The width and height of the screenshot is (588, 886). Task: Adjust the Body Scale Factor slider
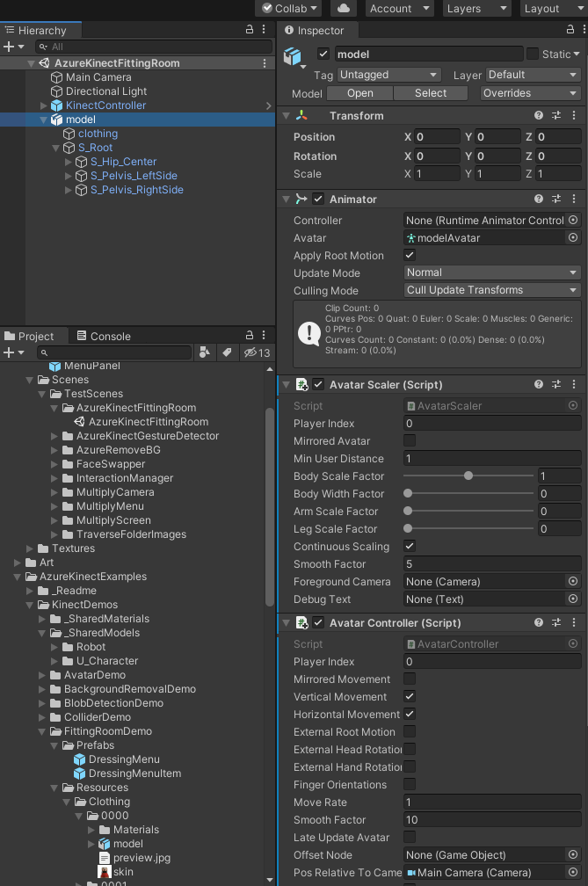tap(468, 476)
